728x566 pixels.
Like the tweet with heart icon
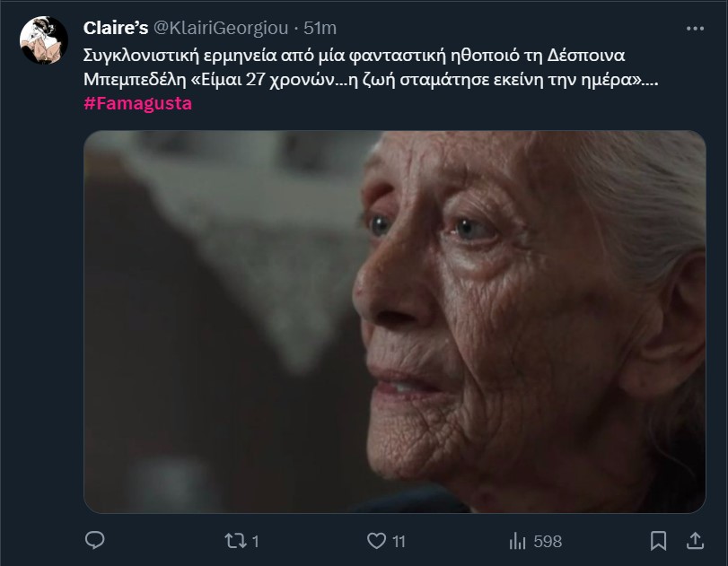(376, 541)
